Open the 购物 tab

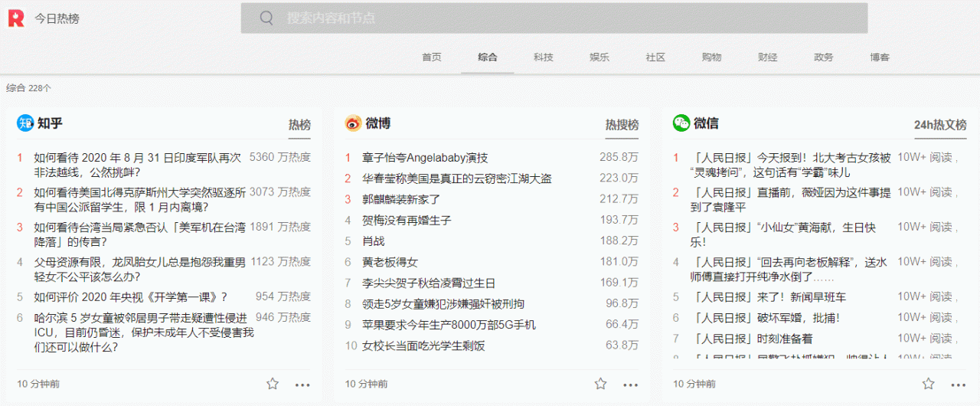click(711, 57)
